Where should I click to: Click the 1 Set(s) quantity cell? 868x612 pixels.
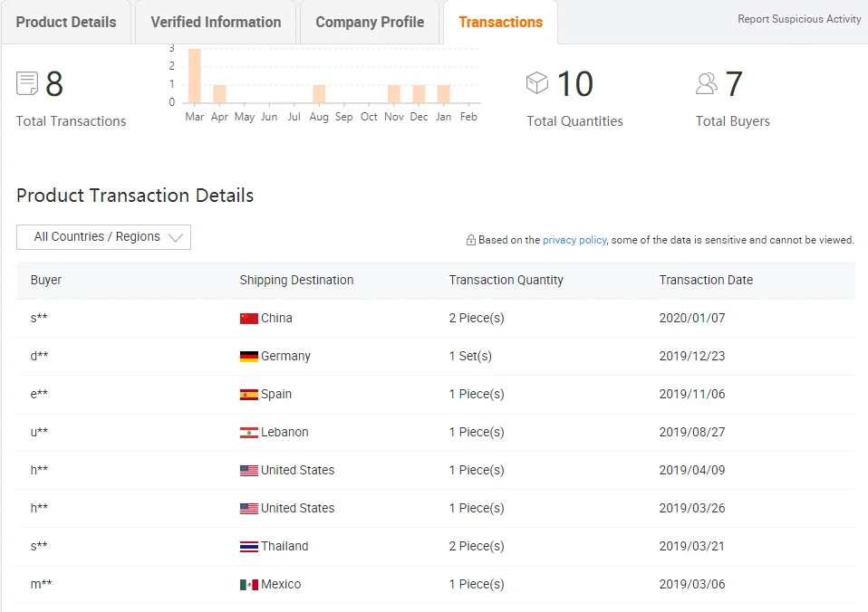(x=470, y=357)
